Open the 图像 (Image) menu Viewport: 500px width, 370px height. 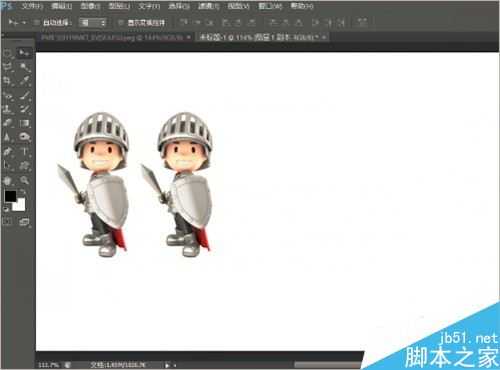91,6
